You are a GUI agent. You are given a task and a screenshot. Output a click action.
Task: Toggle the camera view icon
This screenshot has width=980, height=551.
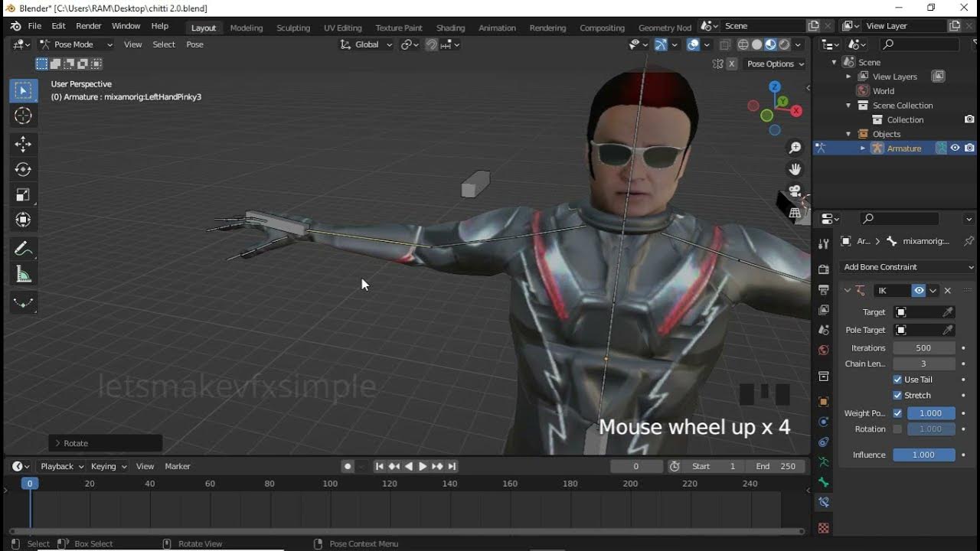pyautogui.click(x=795, y=191)
